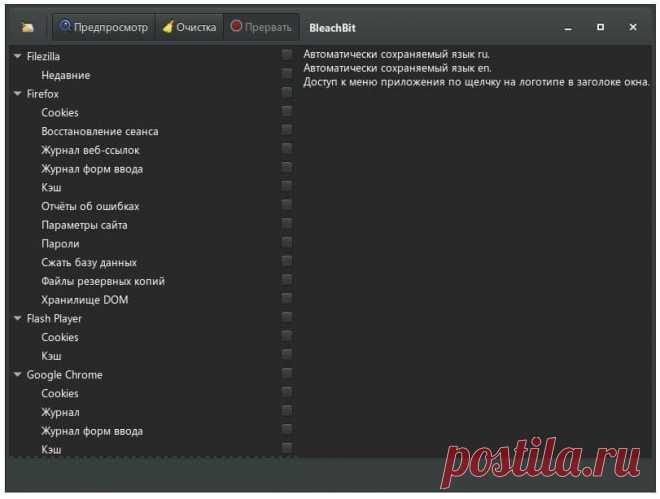This screenshot has width=660, height=499.
Task: Enable Google Chrome Cookies checkbox
Action: click(287, 391)
